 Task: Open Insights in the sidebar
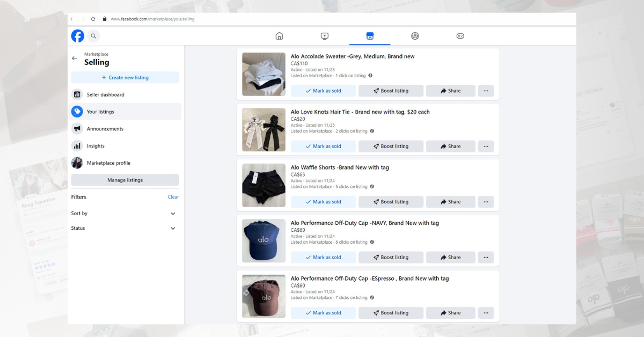(x=125, y=146)
